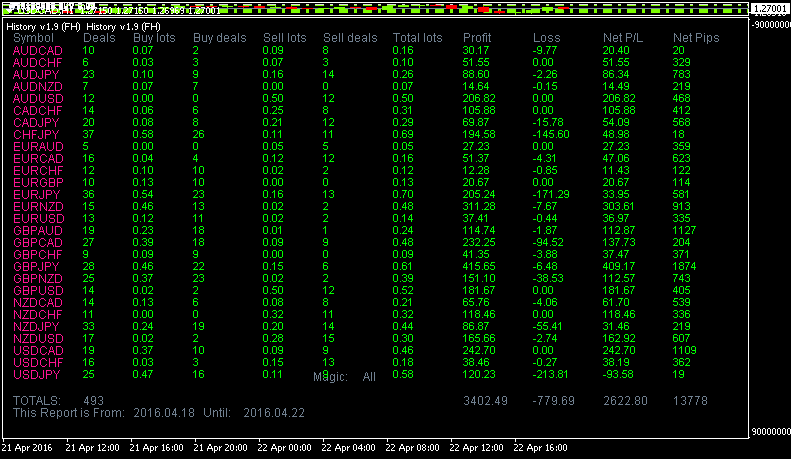
Task: Select the GBPJPY symbol row
Action: (x=33, y=266)
